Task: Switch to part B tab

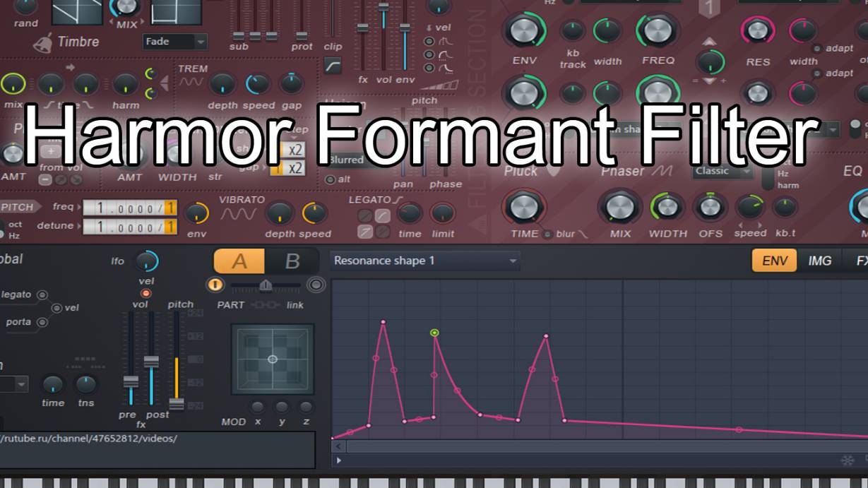Action: tap(292, 261)
